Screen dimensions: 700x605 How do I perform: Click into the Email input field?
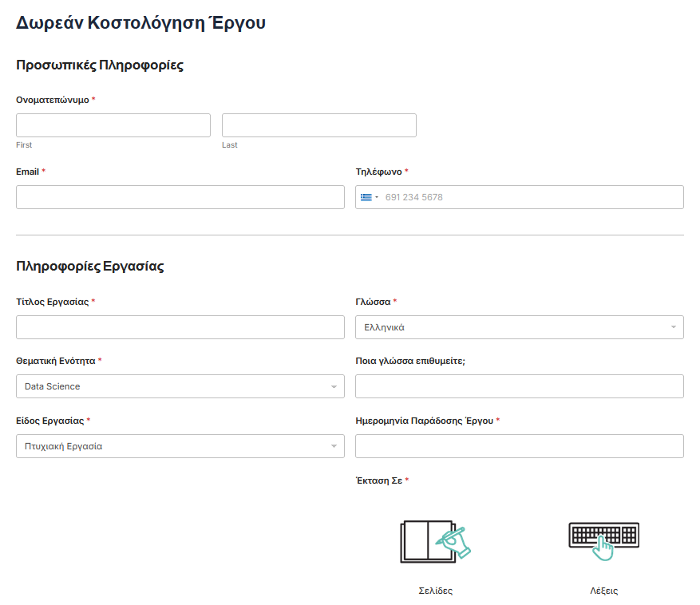[180, 197]
